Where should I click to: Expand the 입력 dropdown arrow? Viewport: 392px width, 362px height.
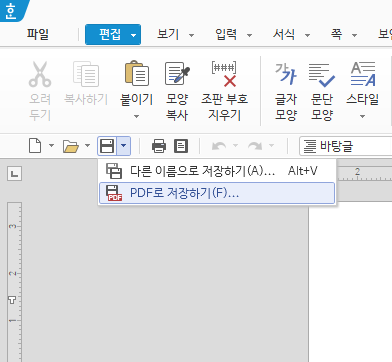coord(250,35)
